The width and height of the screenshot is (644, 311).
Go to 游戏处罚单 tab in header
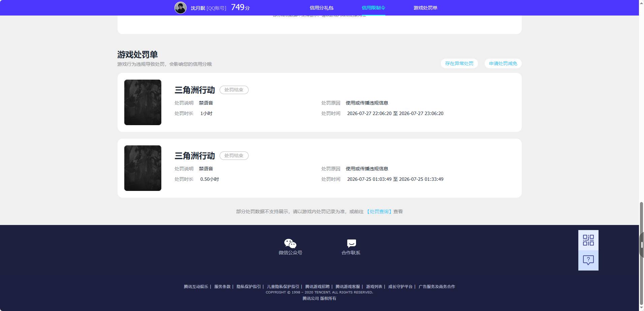425,8
